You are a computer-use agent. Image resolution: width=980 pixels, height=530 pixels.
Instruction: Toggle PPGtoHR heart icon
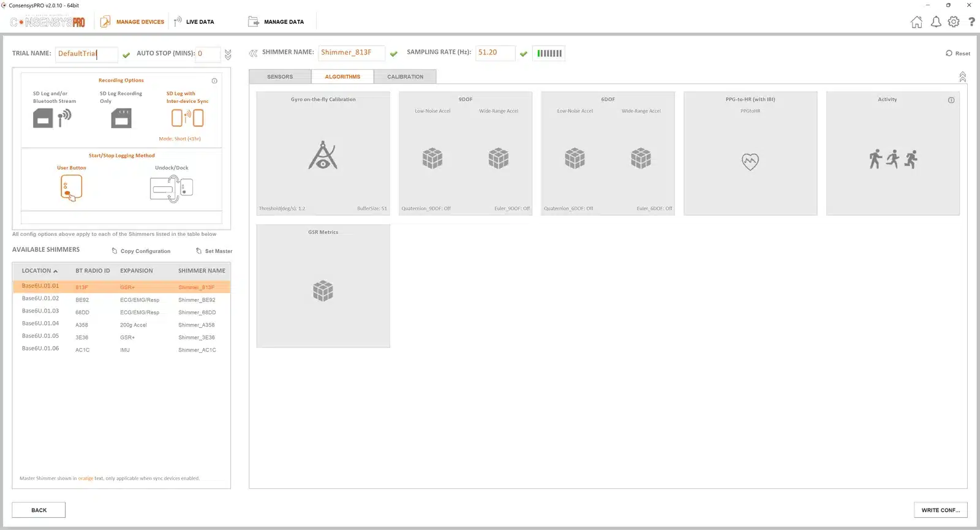pos(750,161)
